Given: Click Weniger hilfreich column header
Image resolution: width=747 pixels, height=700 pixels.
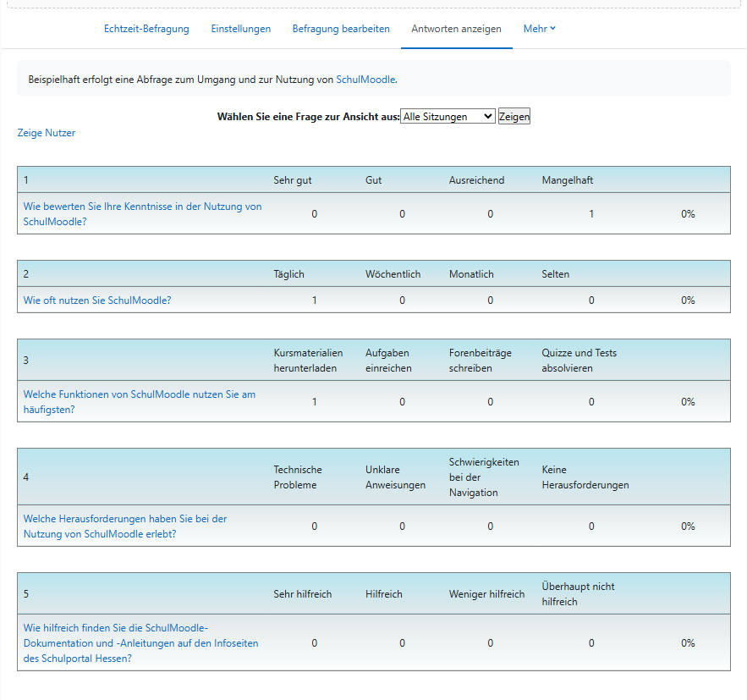Looking at the screenshot, I should tap(486, 593).
